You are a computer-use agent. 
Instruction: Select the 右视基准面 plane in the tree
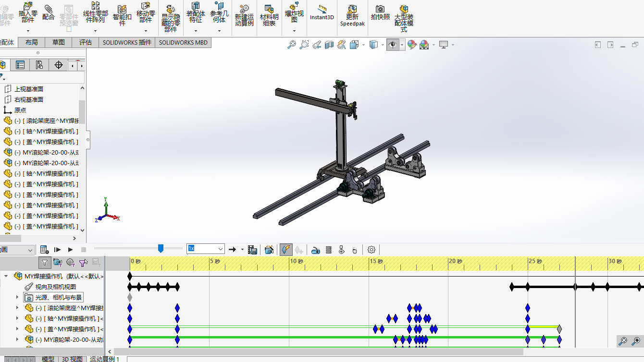tap(29, 99)
